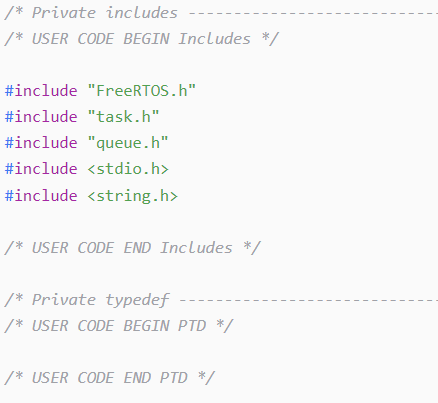This screenshot has width=438, height=403.
Task: Click the USER CODE END Includes comment
Action: coord(132,248)
